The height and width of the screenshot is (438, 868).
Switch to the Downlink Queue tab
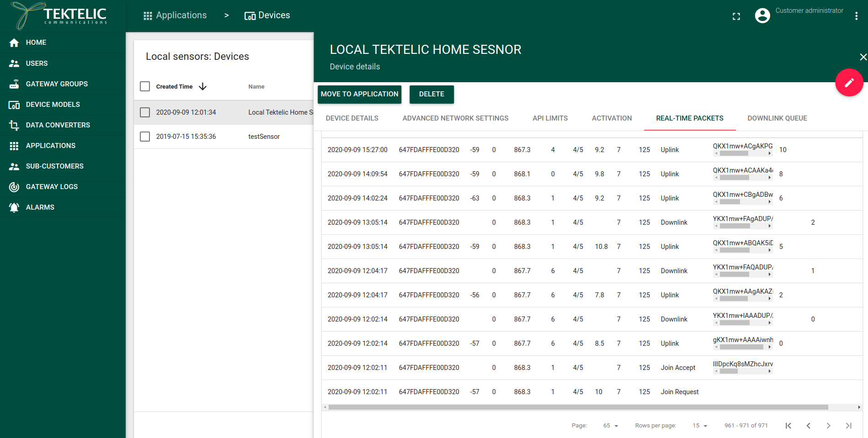[777, 118]
